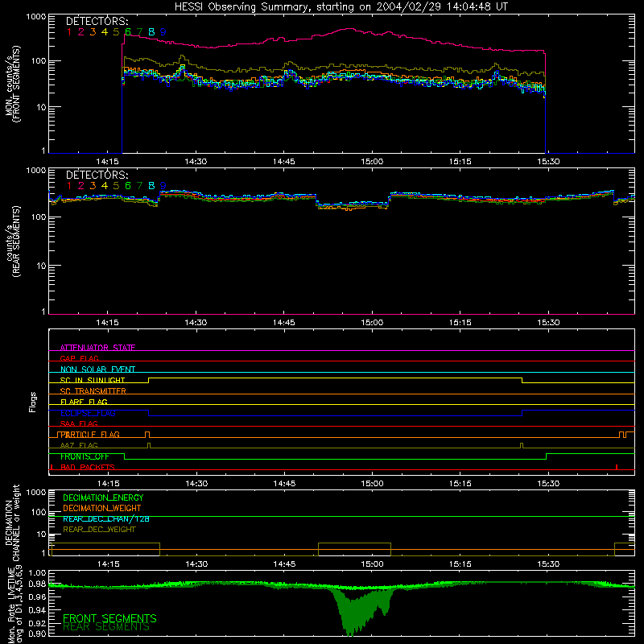Screen dimensions: 644x644
Task: Select detector 3 legend number in front segments plot
Action: pyautogui.click(x=93, y=32)
